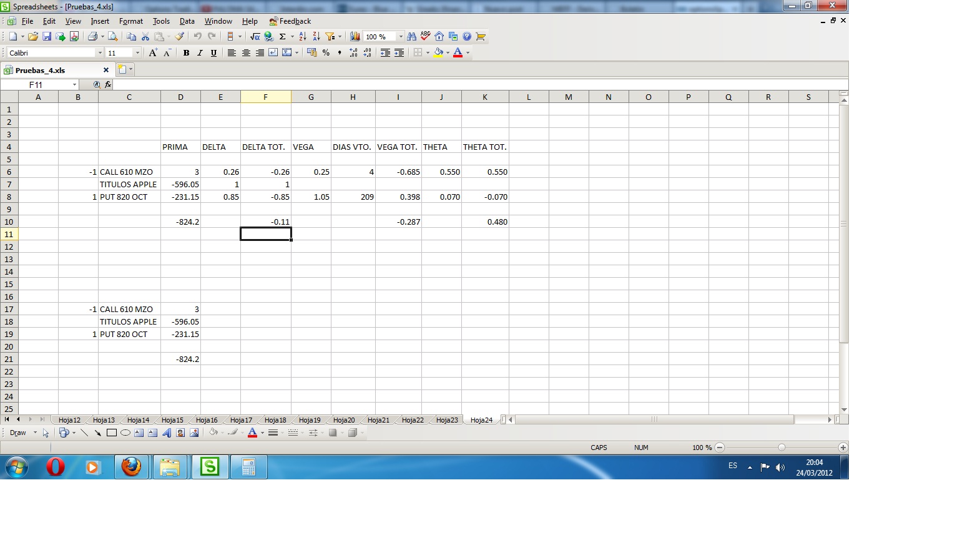Open the Data menu

pyautogui.click(x=187, y=21)
